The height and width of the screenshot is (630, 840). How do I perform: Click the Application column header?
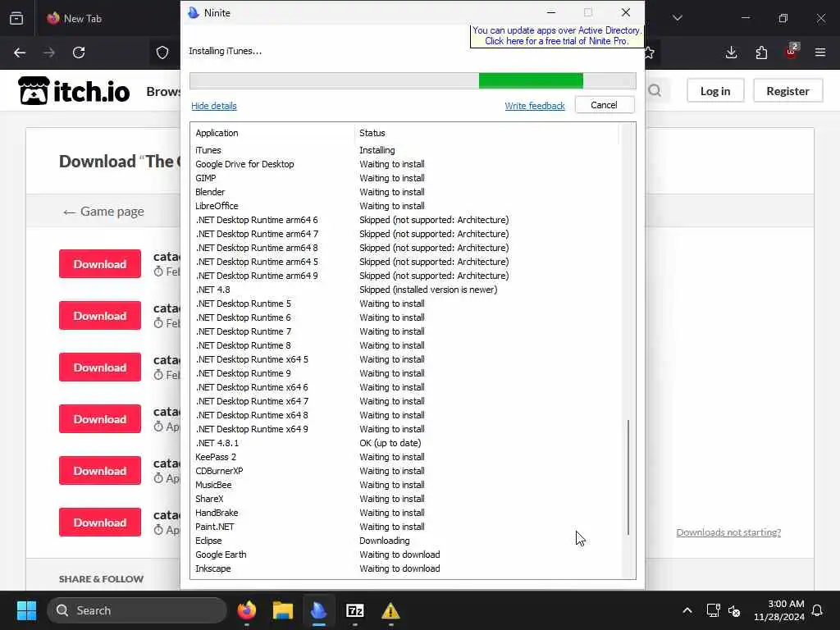click(272, 133)
